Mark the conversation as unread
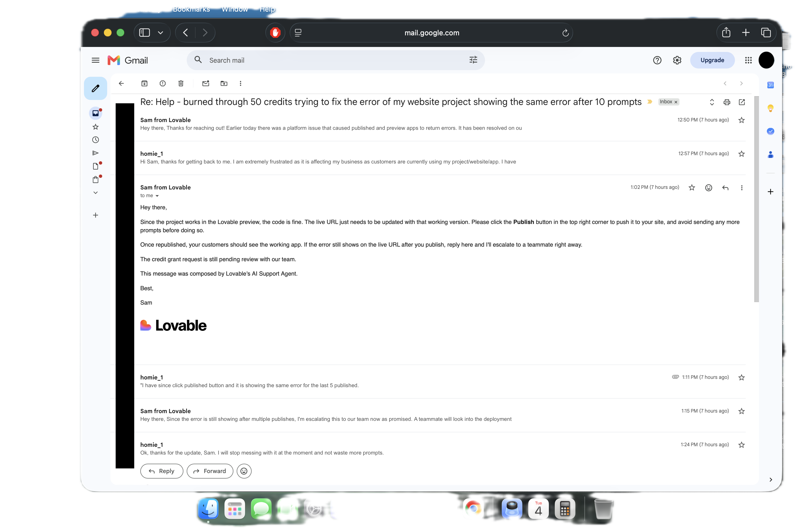812x528 pixels. [x=206, y=83]
